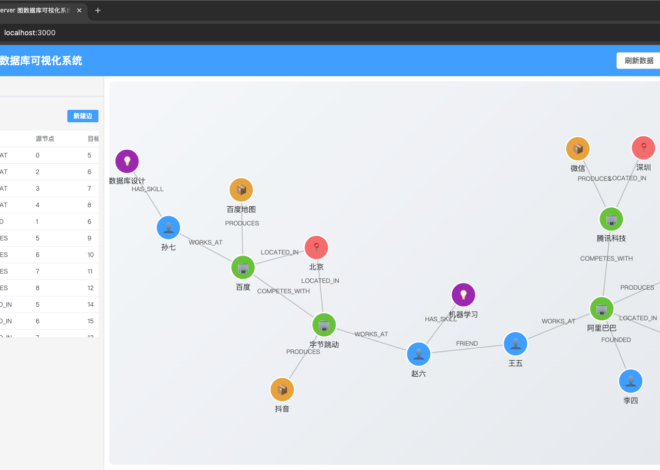Click the 孙七 person node
The height and width of the screenshot is (470, 660).
pyautogui.click(x=168, y=228)
